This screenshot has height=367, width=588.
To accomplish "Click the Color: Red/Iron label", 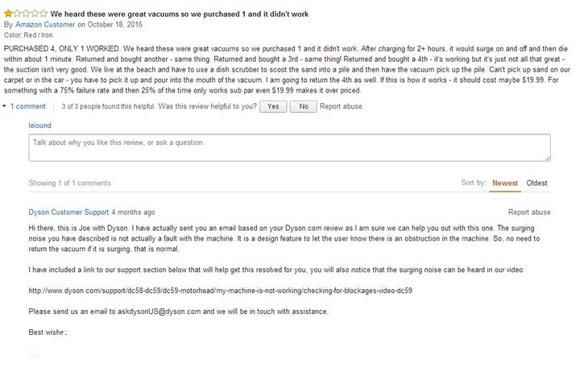I will [x=28, y=35].
